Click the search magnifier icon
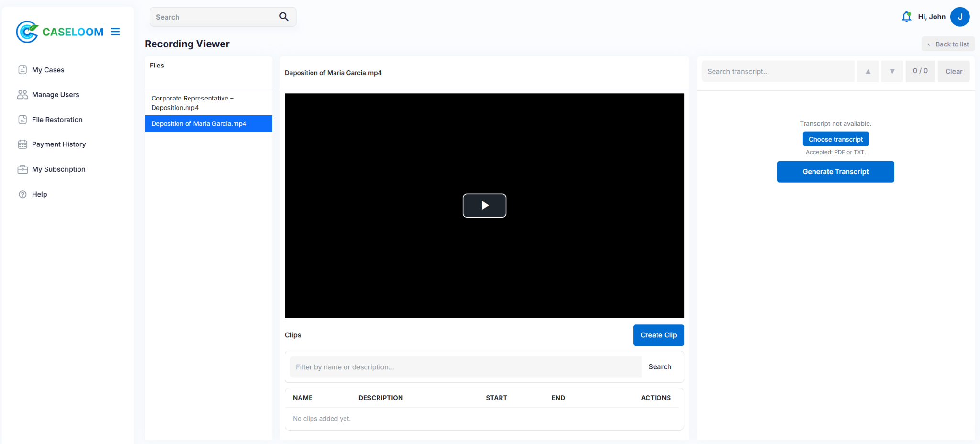This screenshot has width=980, height=444. [284, 17]
